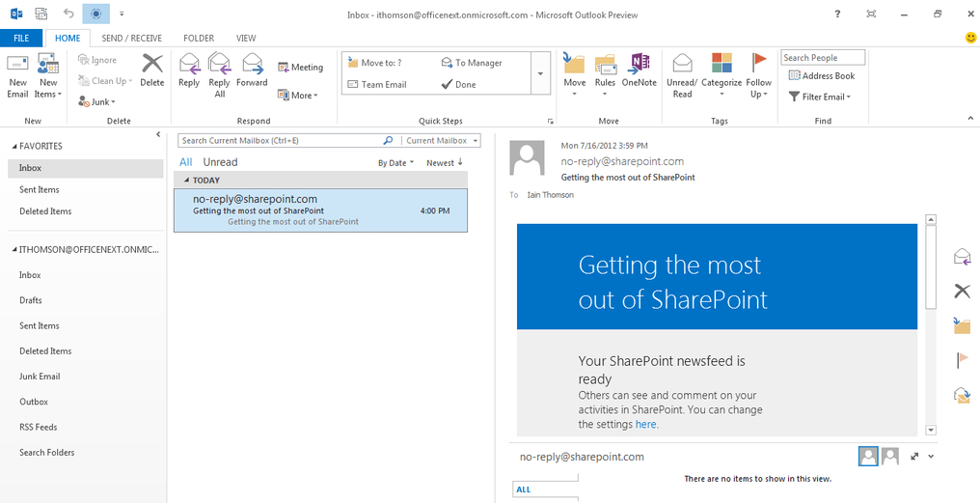This screenshot has height=503, width=980.
Task: Click the Touch Mode icon in quick access toolbar
Action: pos(95,14)
